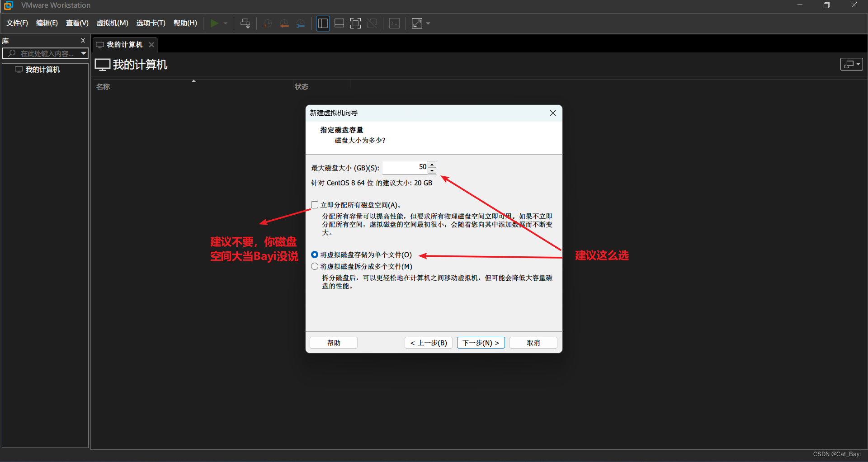This screenshot has height=462, width=868.
Task: Click the stretch guest display icon
Action: click(x=417, y=23)
